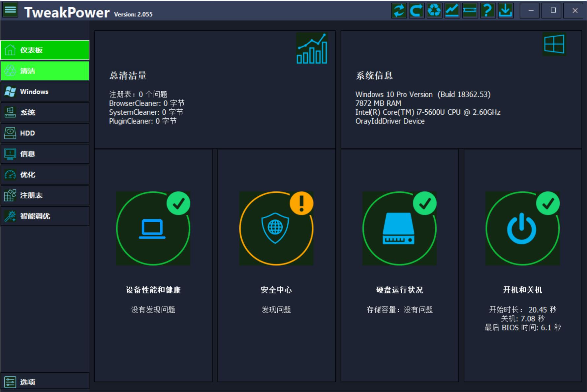Switch to the Windows section in sidebar
This screenshot has height=392, width=587.
click(x=45, y=92)
